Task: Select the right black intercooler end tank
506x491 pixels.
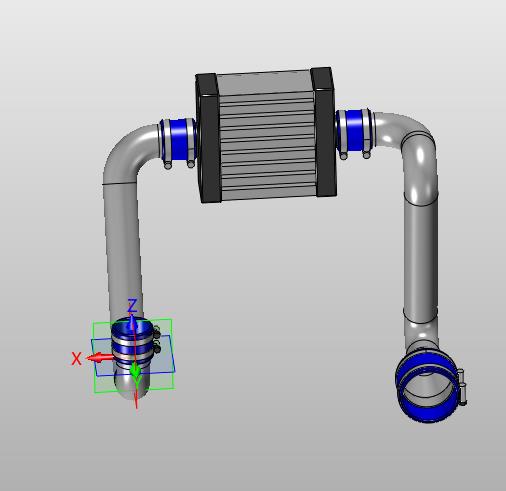Action: point(323,132)
